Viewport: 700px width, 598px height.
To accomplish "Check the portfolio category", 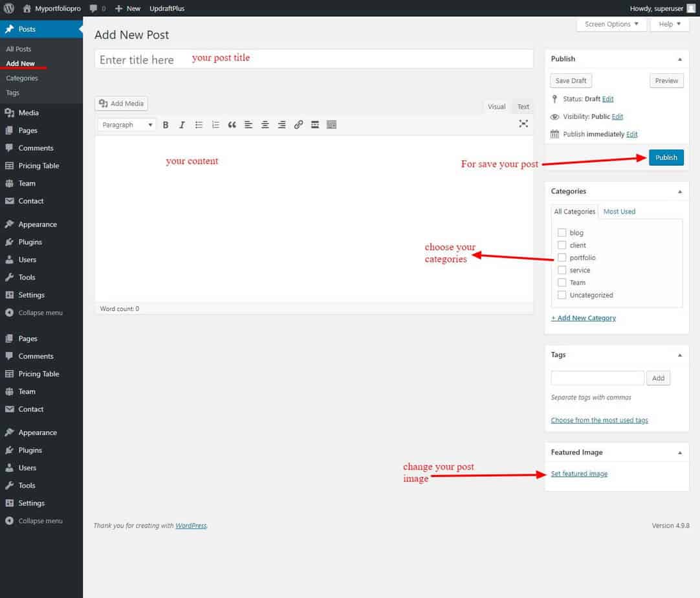I will point(562,258).
